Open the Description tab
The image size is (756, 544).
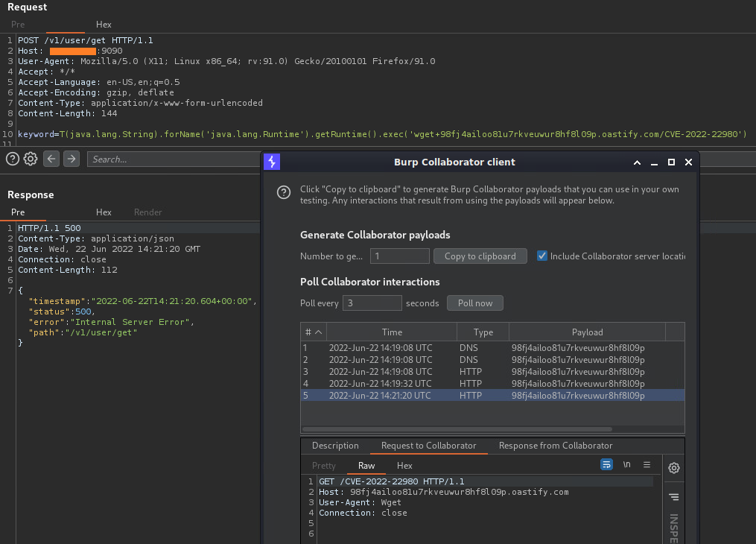(x=335, y=446)
